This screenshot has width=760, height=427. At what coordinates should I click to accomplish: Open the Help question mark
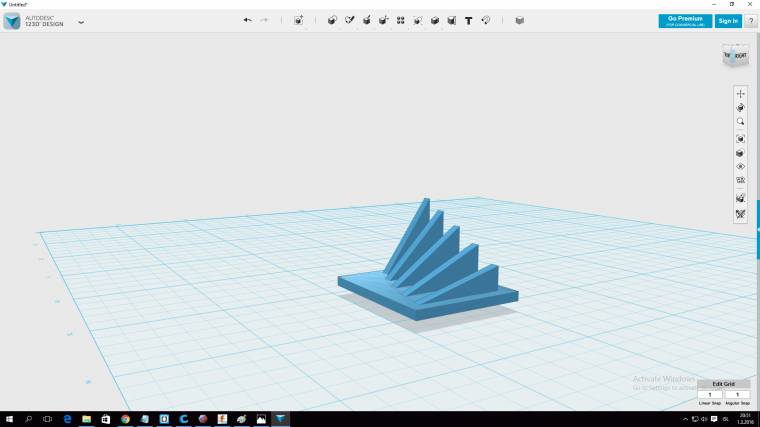coord(751,21)
